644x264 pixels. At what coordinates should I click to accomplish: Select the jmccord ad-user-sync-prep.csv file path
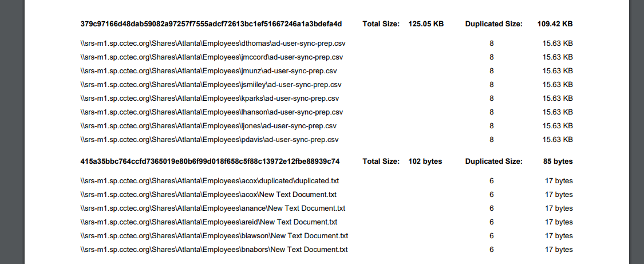point(212,57)
